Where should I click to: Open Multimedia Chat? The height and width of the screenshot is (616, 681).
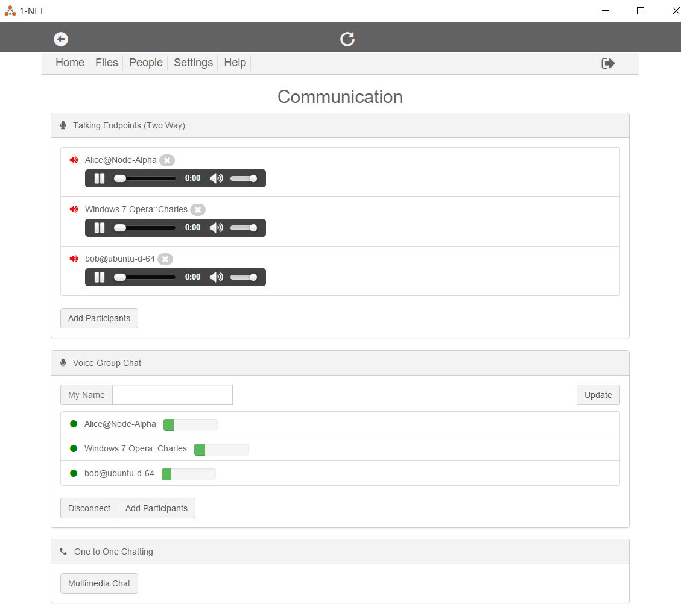(x=99, y=583)
